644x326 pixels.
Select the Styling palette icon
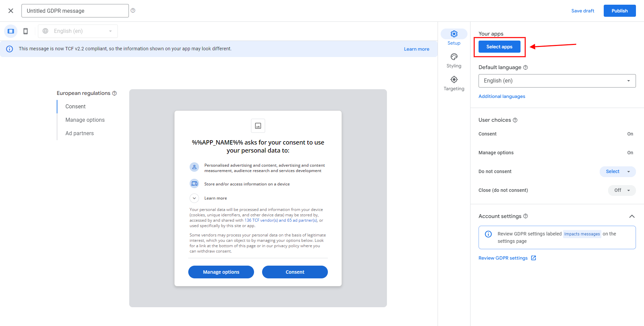tap(454, 57)
